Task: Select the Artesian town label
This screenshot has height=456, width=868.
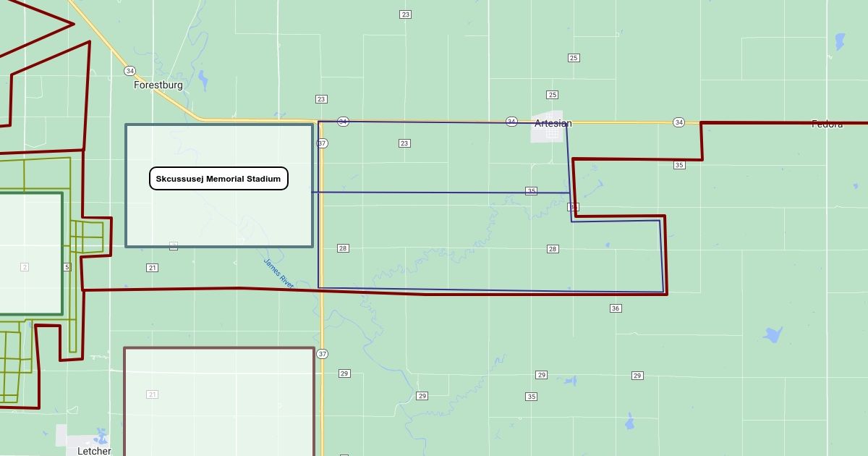Action: 553,124
